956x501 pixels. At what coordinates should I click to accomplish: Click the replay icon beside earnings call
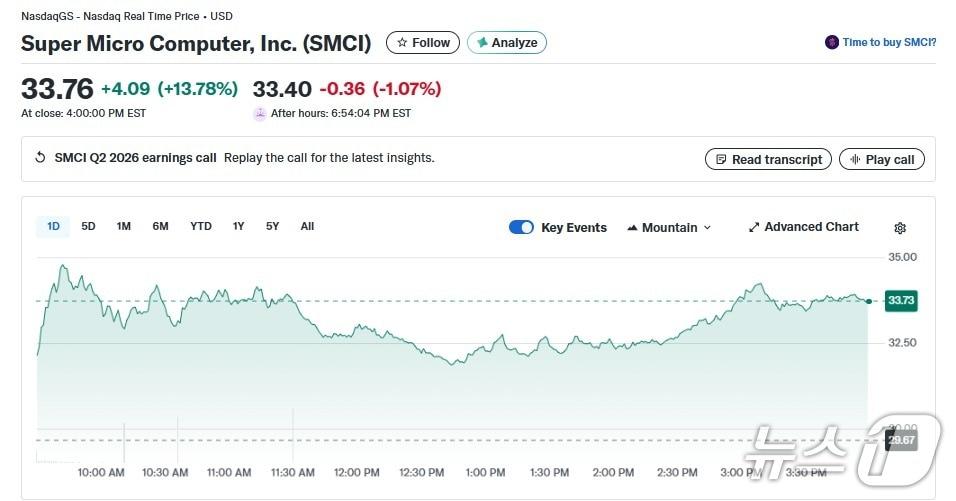click(40, 158)
